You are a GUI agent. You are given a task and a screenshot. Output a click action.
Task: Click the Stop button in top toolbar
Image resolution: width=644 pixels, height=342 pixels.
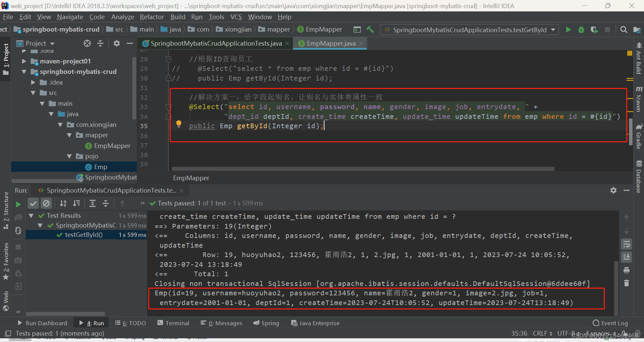[607, 30]
